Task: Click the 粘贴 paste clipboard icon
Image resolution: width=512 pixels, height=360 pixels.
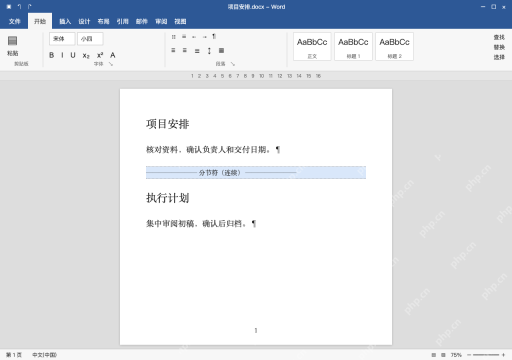Action: (x=13, y=41)
